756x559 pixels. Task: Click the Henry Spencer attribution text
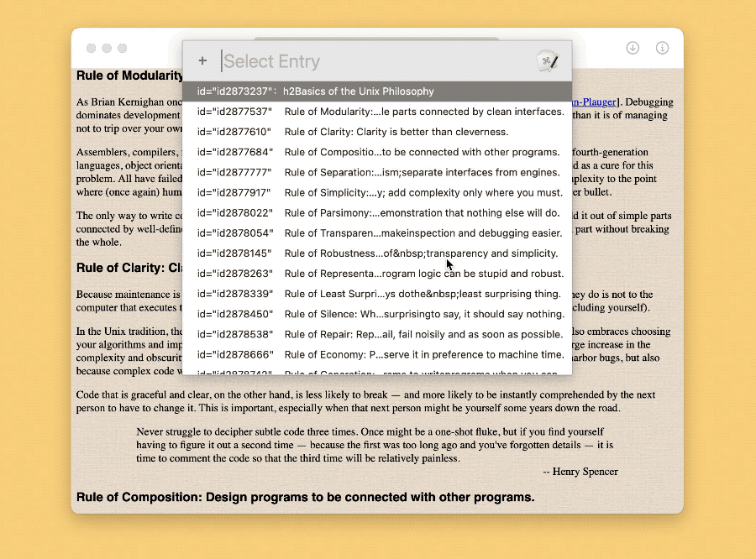pos(580,472)
